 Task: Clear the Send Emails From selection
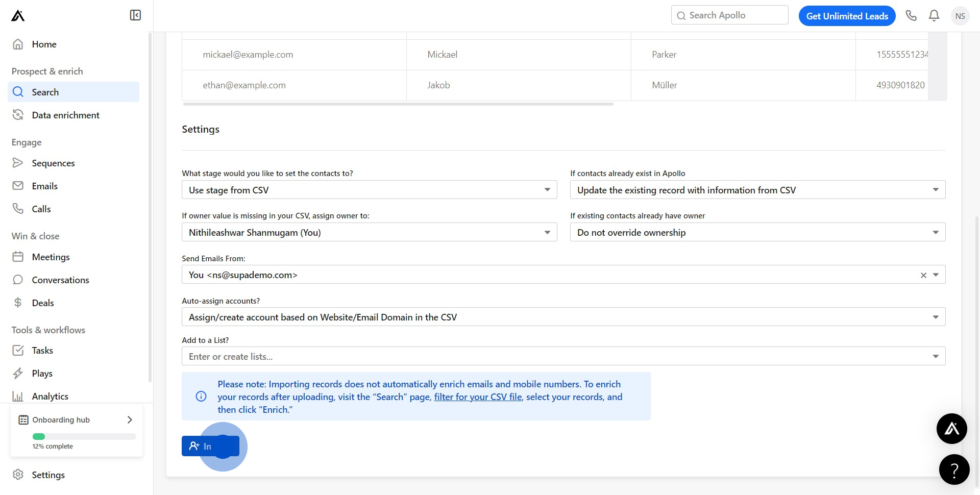coord(923,275)
